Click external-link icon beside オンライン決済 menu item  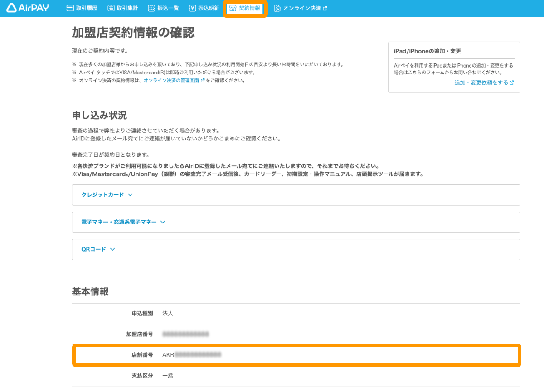point(325,8)
